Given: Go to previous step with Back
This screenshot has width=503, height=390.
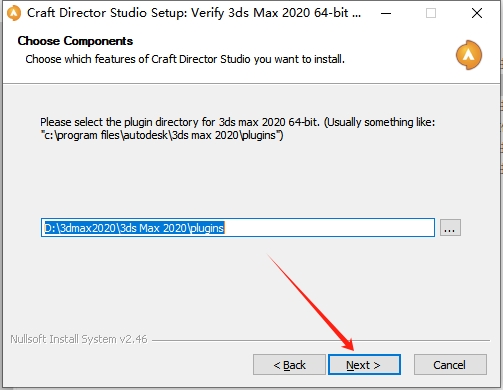Looking at the screenshot, I should (289, 365).
